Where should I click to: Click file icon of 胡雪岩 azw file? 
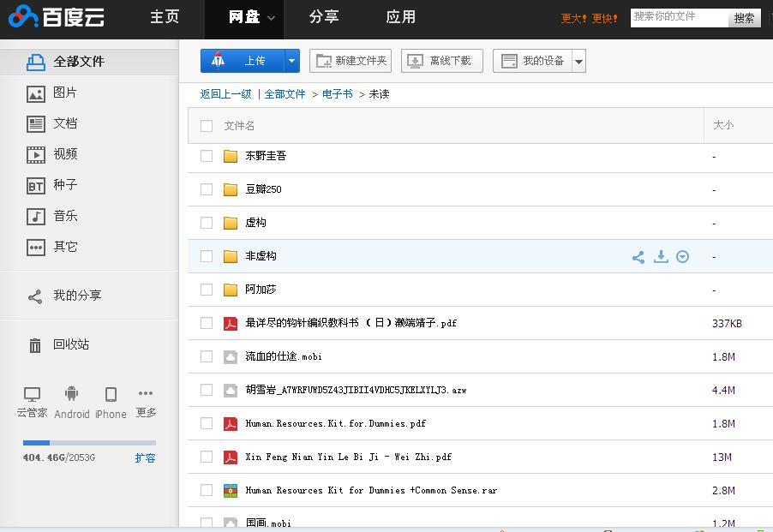coord(231,391)
